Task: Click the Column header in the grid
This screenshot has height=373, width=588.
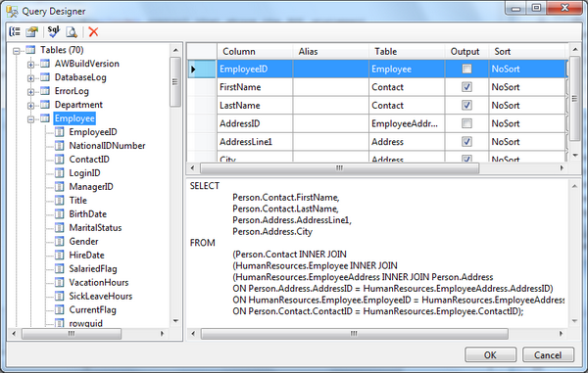Action: 255,51
